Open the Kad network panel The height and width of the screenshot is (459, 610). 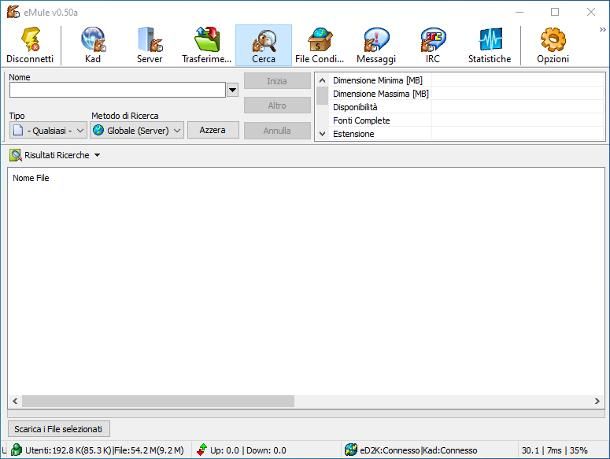(x=93, y=45)
